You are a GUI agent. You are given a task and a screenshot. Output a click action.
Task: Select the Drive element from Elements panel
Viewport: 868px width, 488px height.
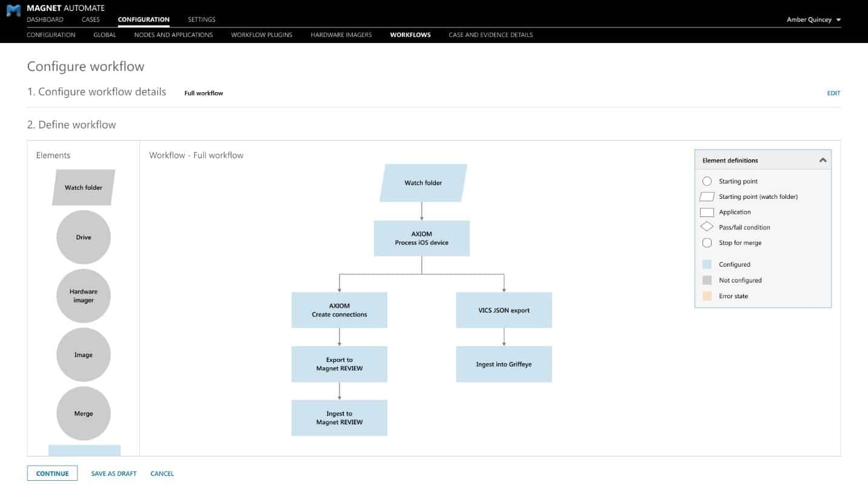[x=83, y=237]
